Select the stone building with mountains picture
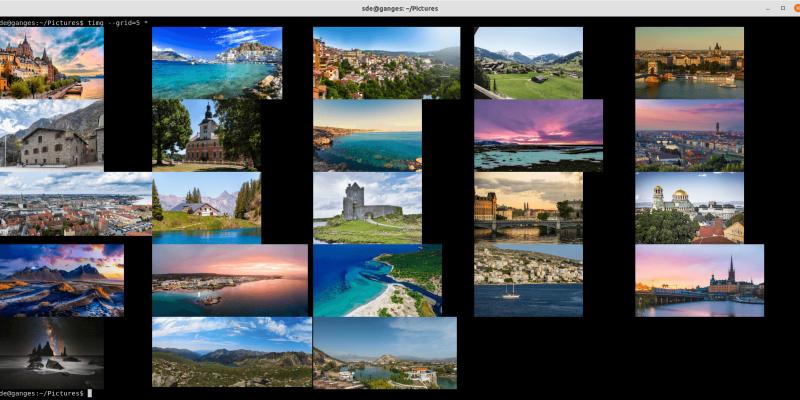The image size is (800, 400). 52,135
